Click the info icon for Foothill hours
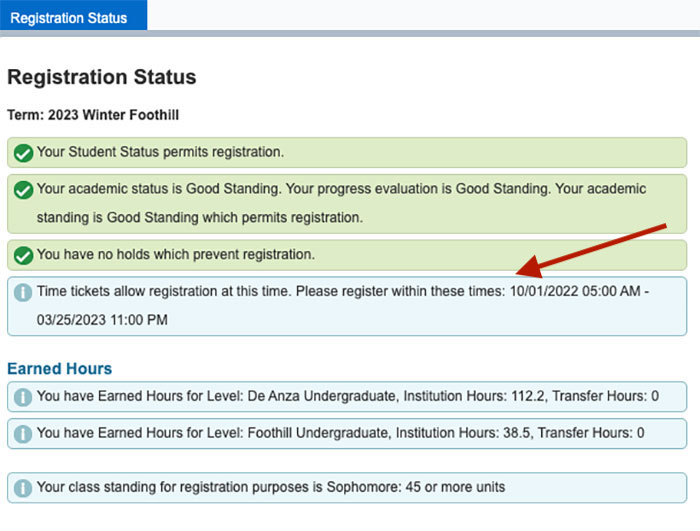 click(x=21, y=434)
